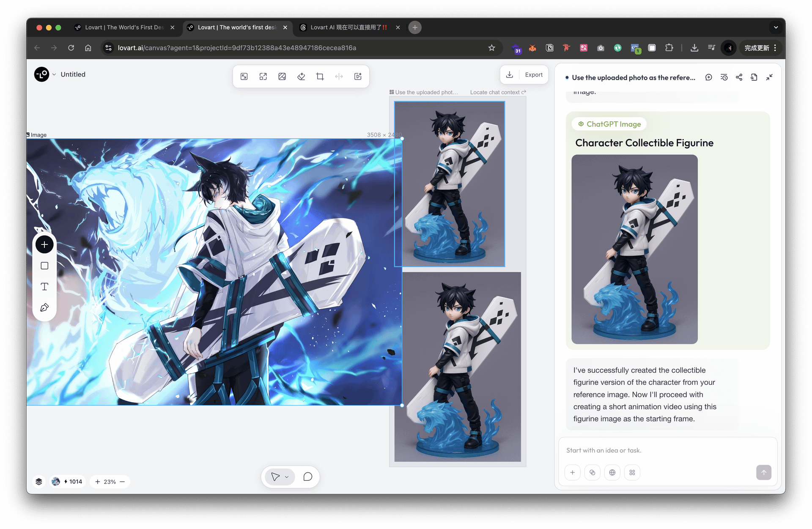The image size is (812, 529).
Task: Click the magic eraser tool icon
Action: tap(301, 77)
